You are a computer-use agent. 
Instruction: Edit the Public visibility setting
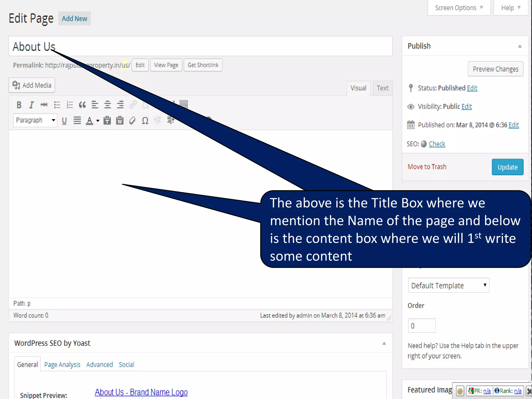467,107
